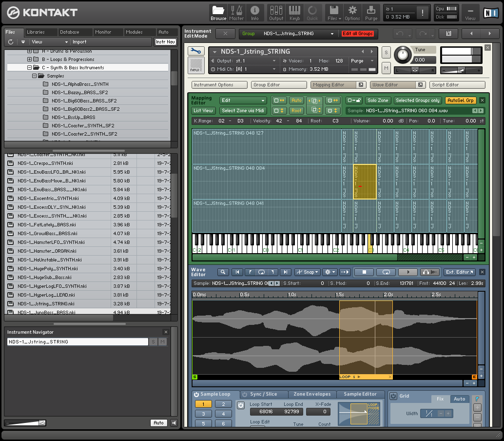Click the save instrument disk icon

449,34
